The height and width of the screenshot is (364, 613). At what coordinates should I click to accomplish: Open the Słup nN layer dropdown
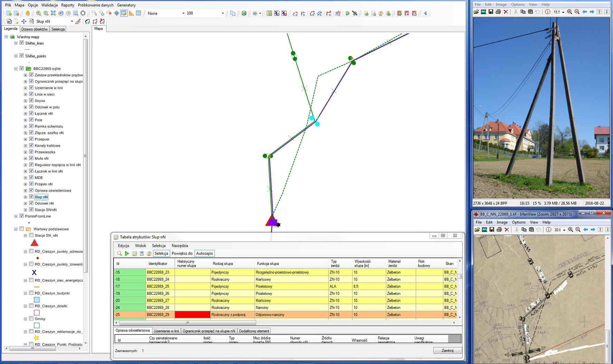(72, 21)
